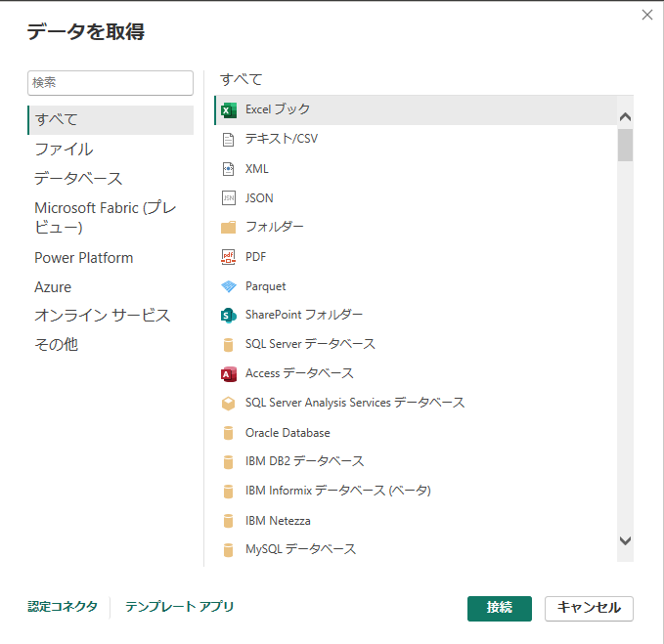Click the JSON file icon
The height and width of the screenshot is (644, 664).
click(229, 198)
